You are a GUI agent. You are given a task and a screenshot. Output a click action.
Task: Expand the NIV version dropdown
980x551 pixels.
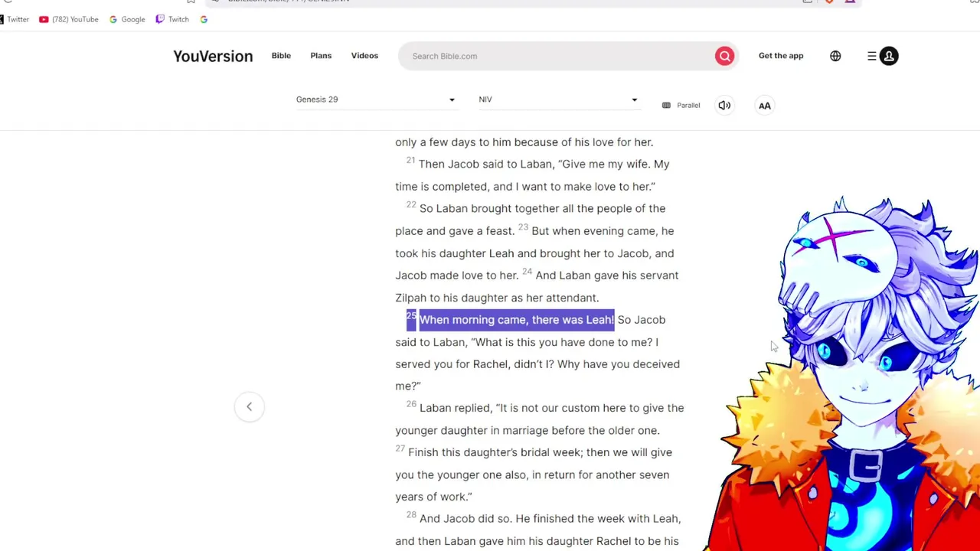coord(558,99)
